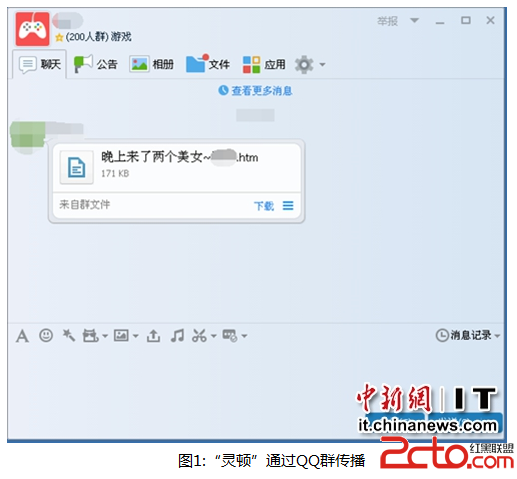Click the send picture icon
The height and width of the screenshot is (479, 517).
(x=121, y=335)
